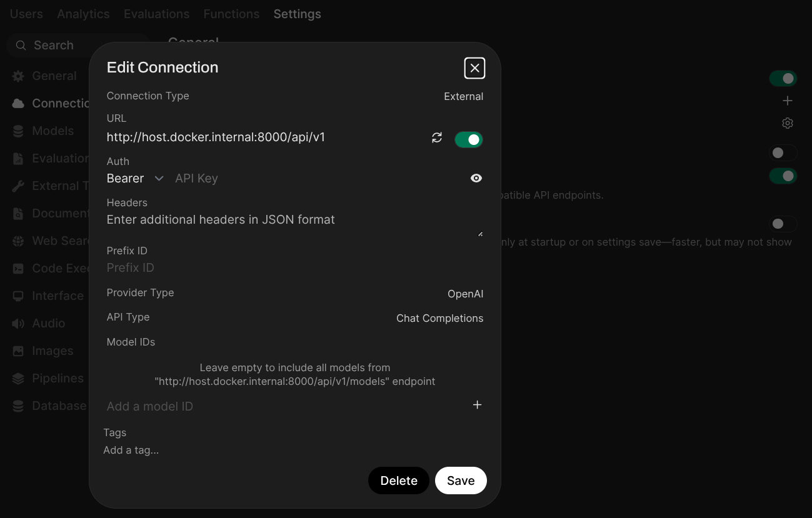Image resolution: width=812 pixels, height=518 pixels.
Task: Add a new connection with the plus icon
Action: click(x=787, y=101)
